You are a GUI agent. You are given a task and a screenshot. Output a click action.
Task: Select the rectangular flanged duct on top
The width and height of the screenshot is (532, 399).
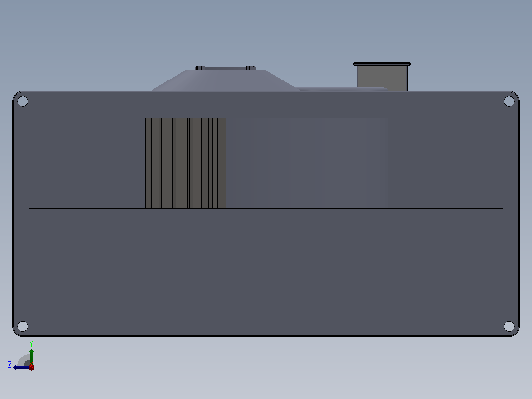tap(382, 77)
